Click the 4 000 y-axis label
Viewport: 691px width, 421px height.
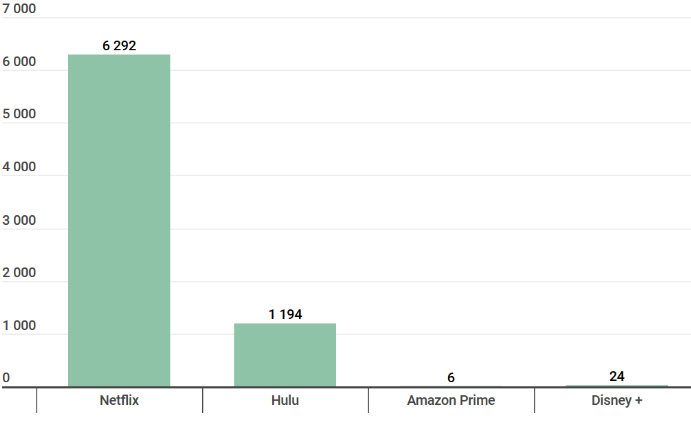19,167
